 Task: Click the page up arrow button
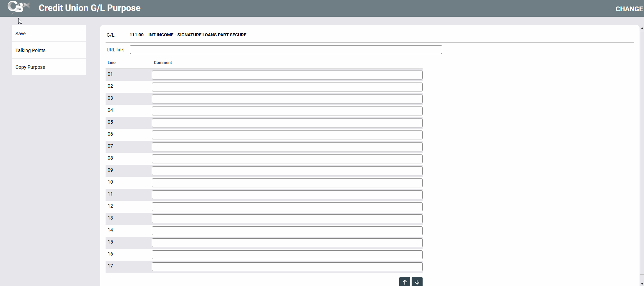[x=404, y=282]
